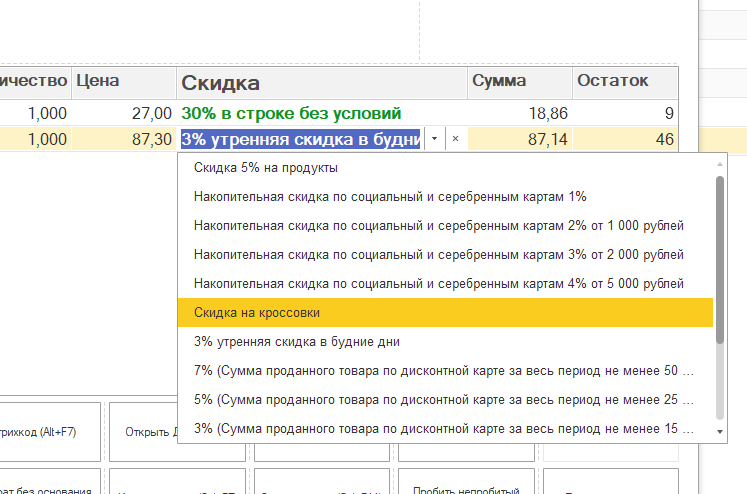Select 'Скидка 5% на продукты' option

(445, 168)
